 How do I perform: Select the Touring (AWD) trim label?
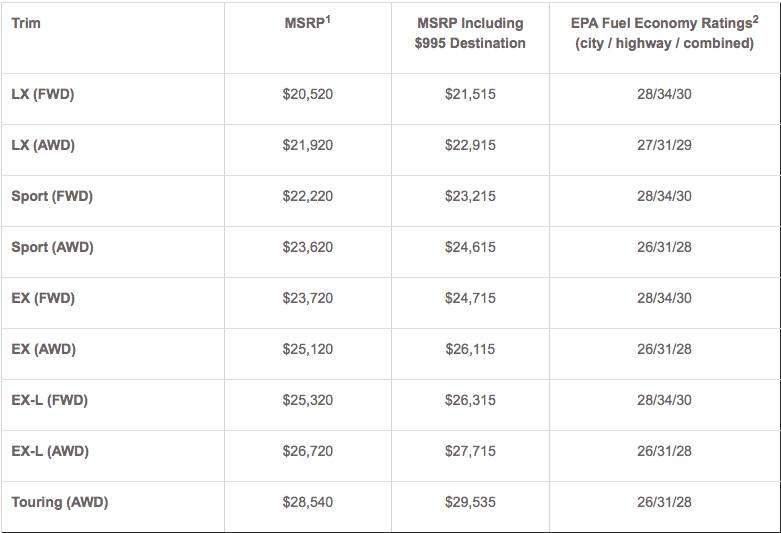(60, 502)
